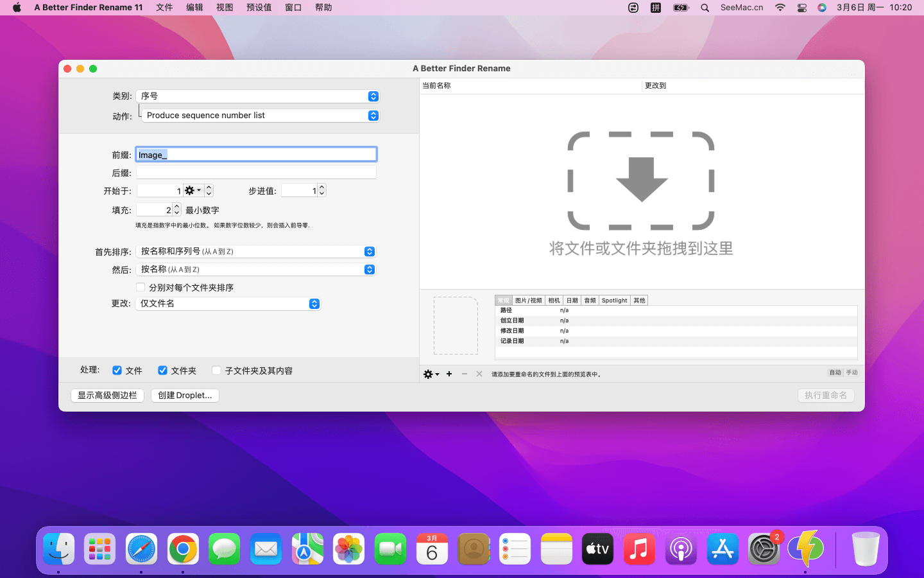Screen dimensions: 924x578
Task: Click the plus icon to add files
Action: pyautogui.click(x=449, y=374)
